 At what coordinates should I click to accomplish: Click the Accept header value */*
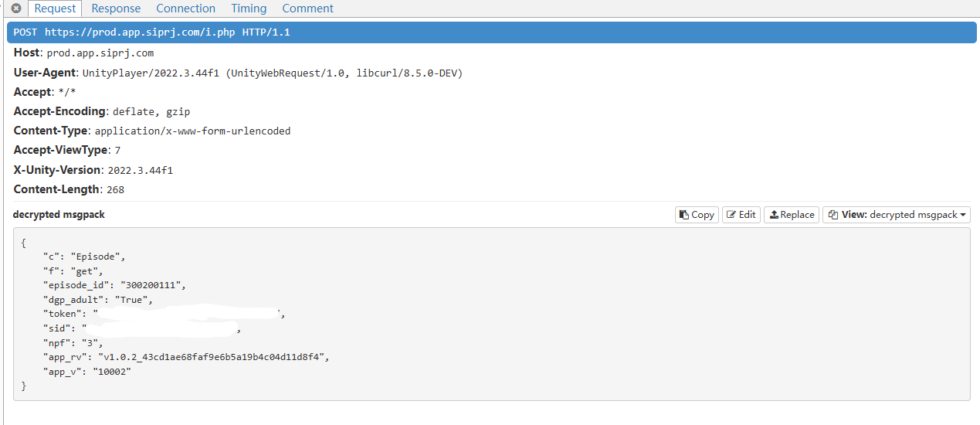pyautogui.click(x=67, y=92)
